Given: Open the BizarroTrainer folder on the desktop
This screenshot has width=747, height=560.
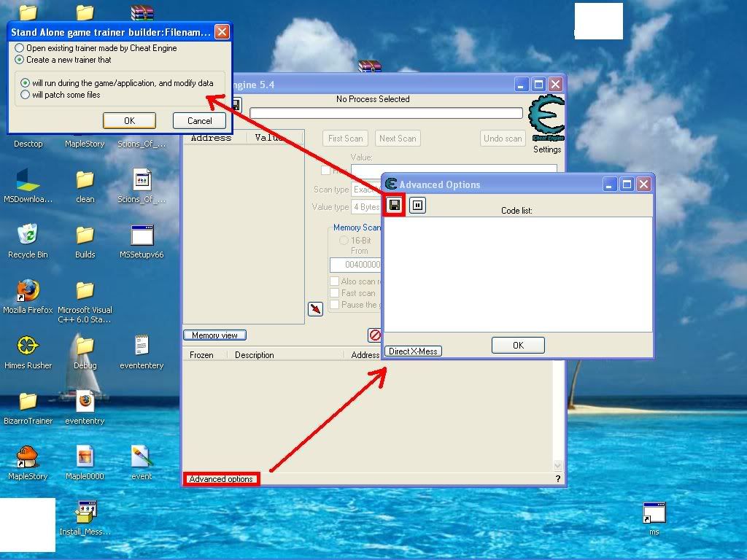Looking at the screenshot, I should point(28,402).
